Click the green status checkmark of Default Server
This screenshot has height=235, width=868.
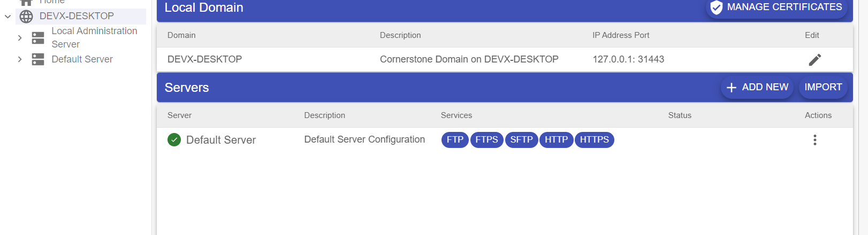(174, 140)
